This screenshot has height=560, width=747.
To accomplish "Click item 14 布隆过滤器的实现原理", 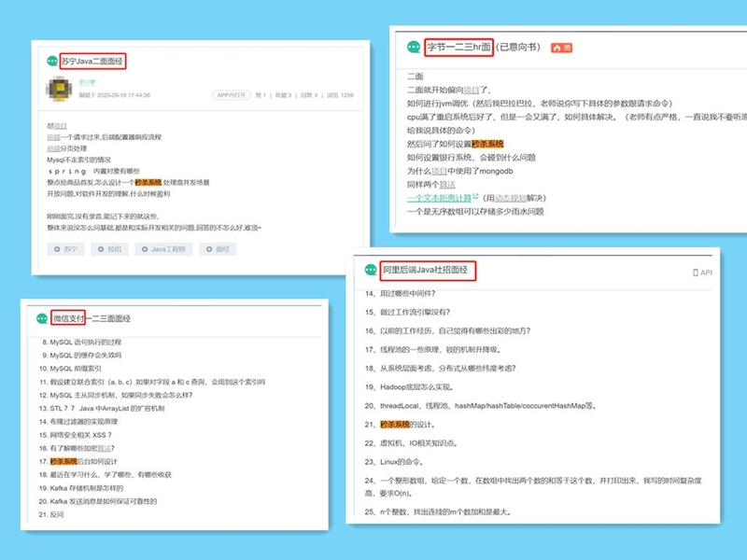I will point(78,422).
